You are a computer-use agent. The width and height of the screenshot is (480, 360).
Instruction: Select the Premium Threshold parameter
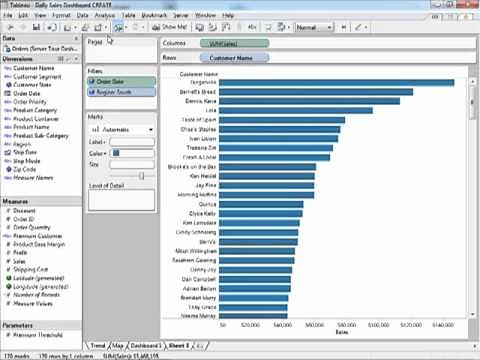[x=37, y=335]
